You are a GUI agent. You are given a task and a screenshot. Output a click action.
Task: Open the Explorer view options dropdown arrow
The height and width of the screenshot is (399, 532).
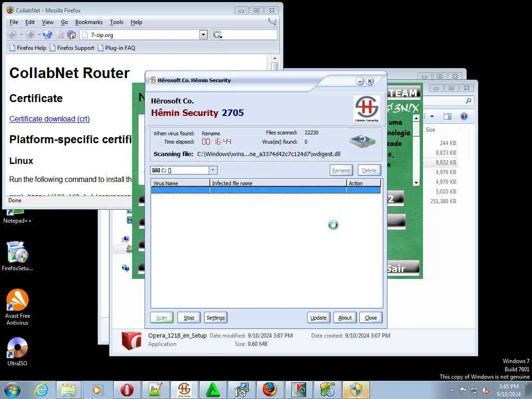click(432, 116)
